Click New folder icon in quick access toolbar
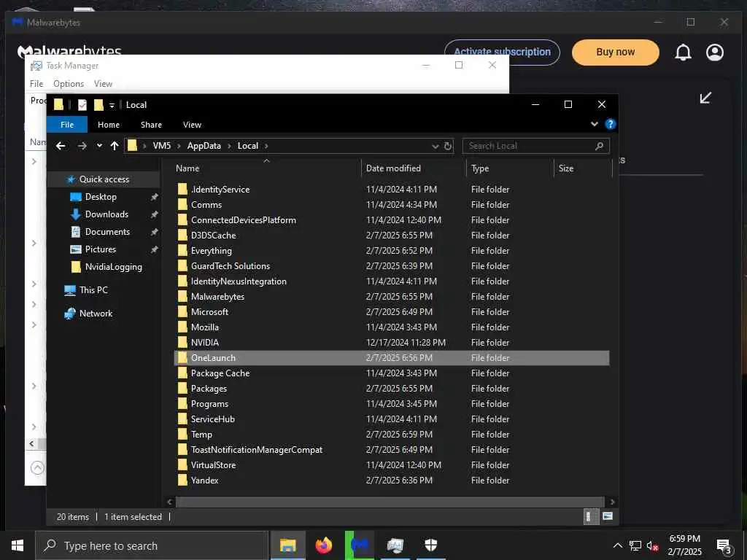Screen dimensions: 747x560 click(98, 105)
